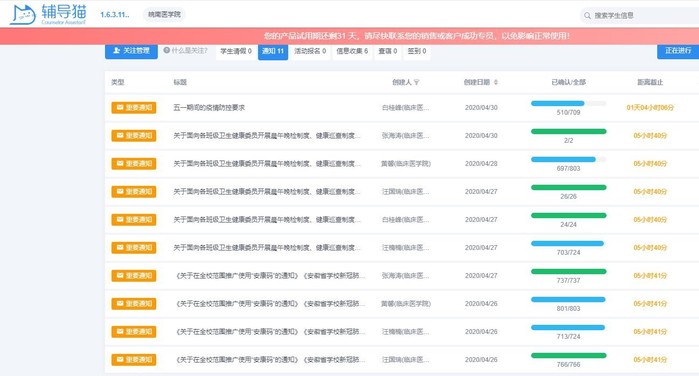This screenshot has height=376, width=699.
Task: Switch to the 信息收集 6 tab
Action: (352, 51)
